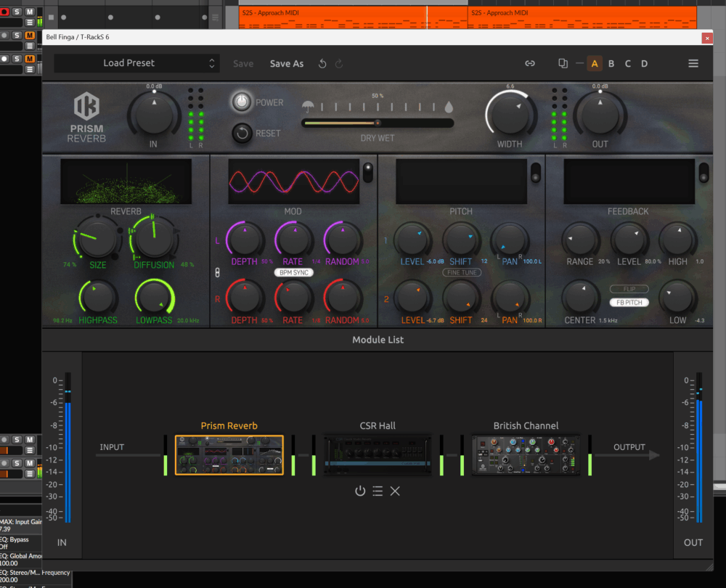
Task: Toggle the BPM SYNC button
Action: [294, 273]
